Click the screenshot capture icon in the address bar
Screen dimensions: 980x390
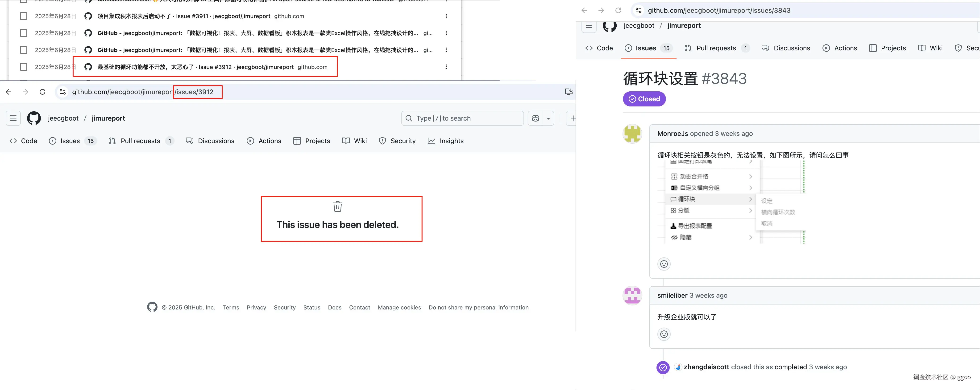568,92
